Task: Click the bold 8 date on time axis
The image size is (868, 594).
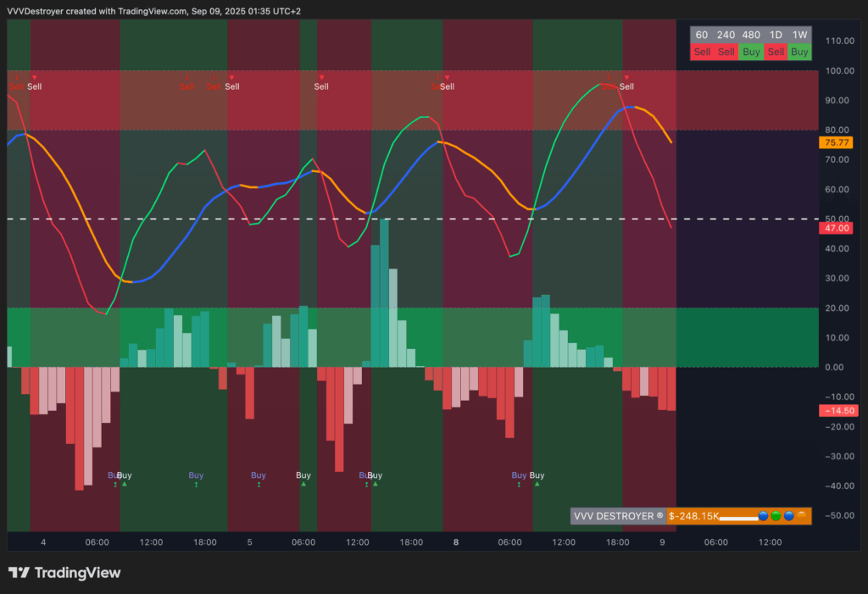Action: (x=456, y=541)
